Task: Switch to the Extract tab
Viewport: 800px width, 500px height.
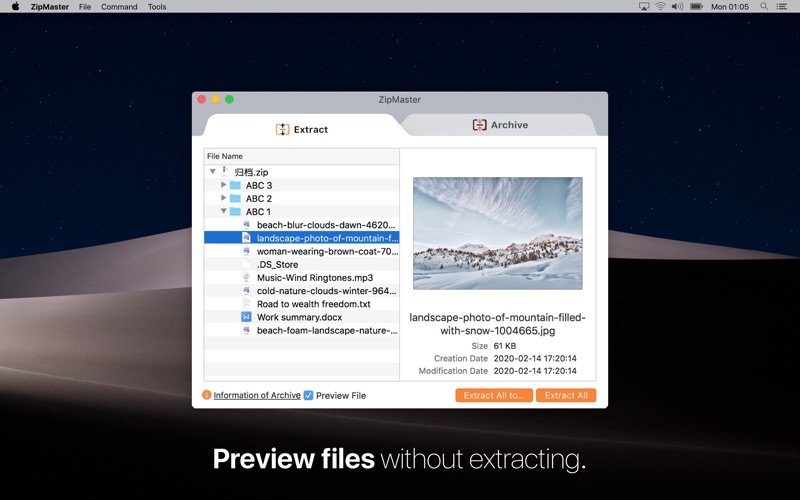Action: pyautogui.click(x=302, y=129)
